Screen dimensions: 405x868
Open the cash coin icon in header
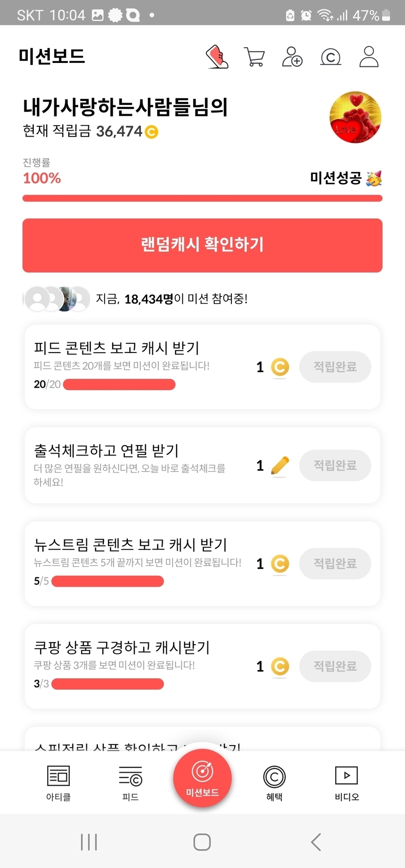pos(330,57)
